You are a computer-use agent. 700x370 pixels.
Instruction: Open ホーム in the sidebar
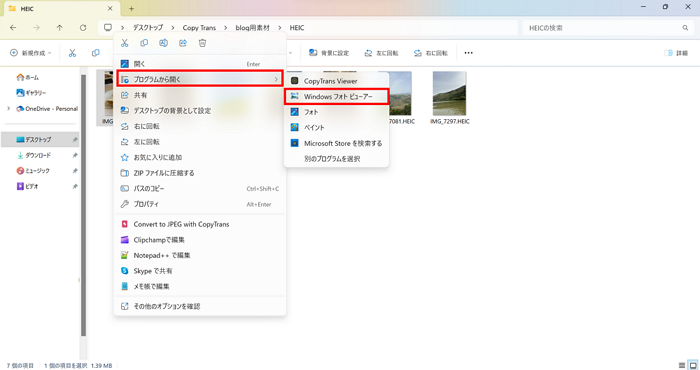coord(28,77)
